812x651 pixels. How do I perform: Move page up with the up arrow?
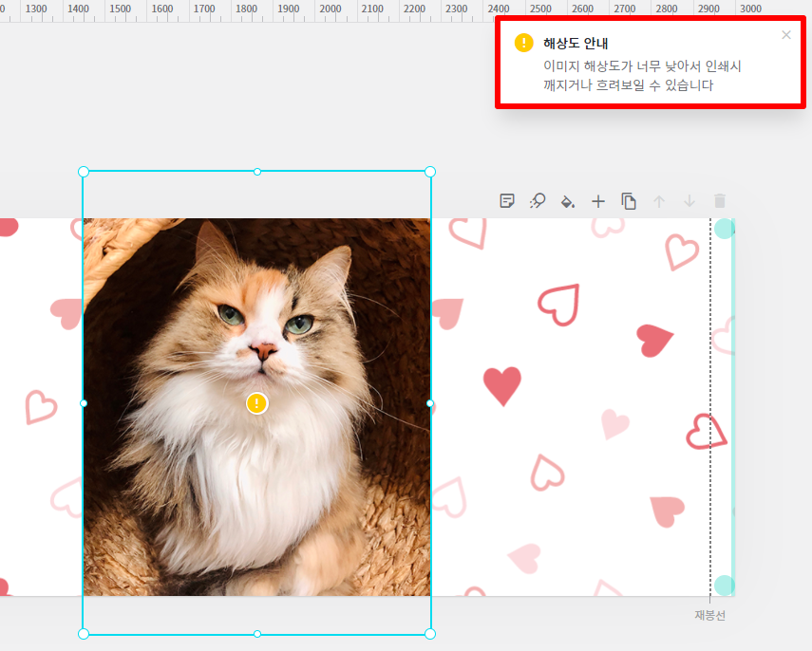(x=659, y=201)
